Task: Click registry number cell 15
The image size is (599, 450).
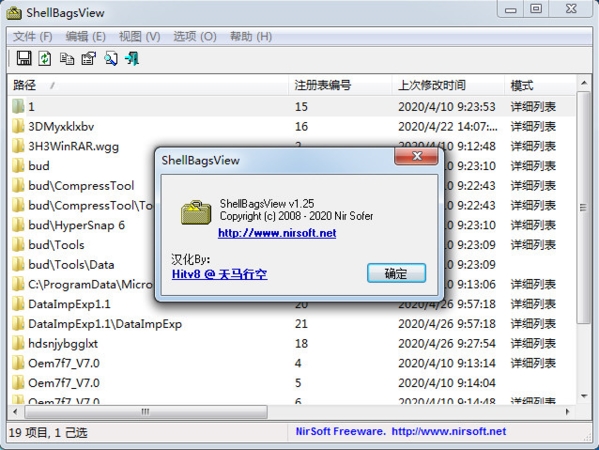Action: click(301, 107)
